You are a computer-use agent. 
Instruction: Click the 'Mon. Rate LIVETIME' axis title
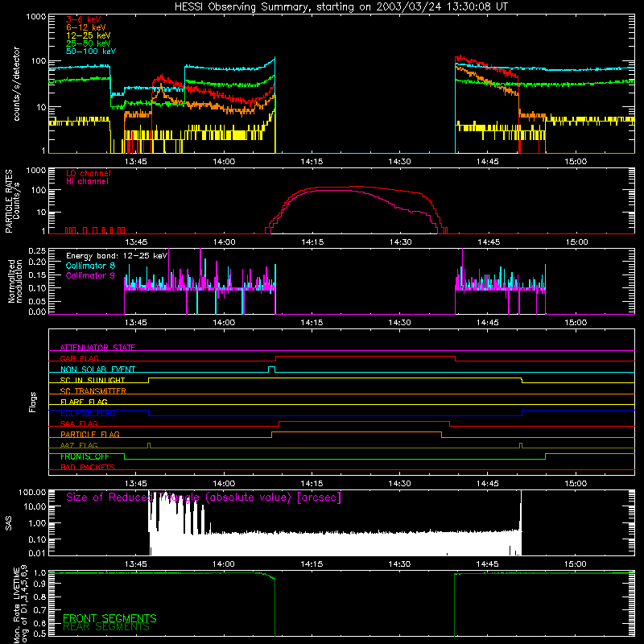[x=20, y=605]
